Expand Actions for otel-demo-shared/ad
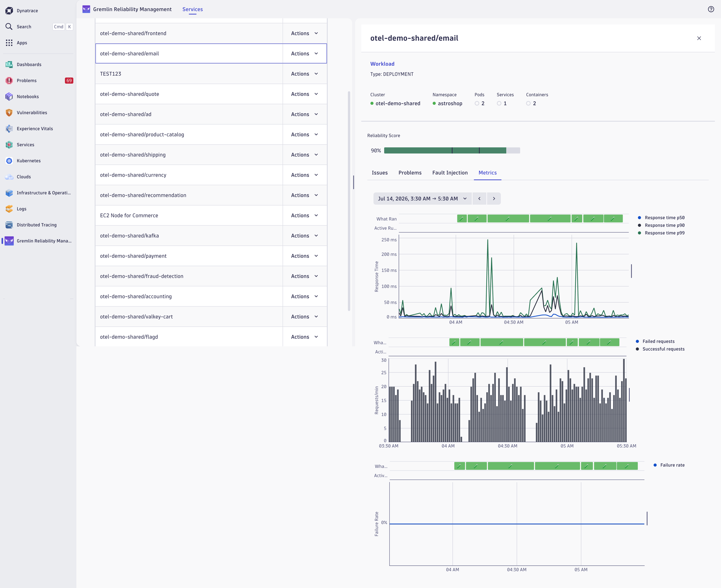 coord(305,114)
